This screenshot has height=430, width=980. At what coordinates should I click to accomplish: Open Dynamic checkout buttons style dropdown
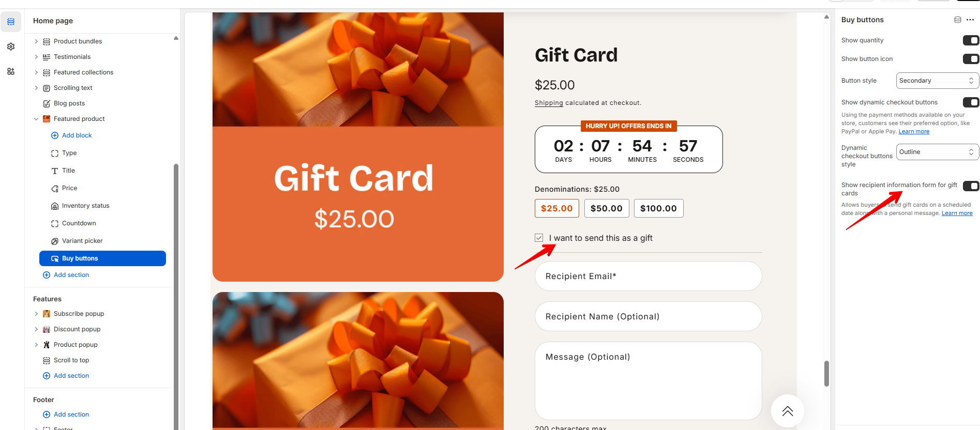coord(937,152)
